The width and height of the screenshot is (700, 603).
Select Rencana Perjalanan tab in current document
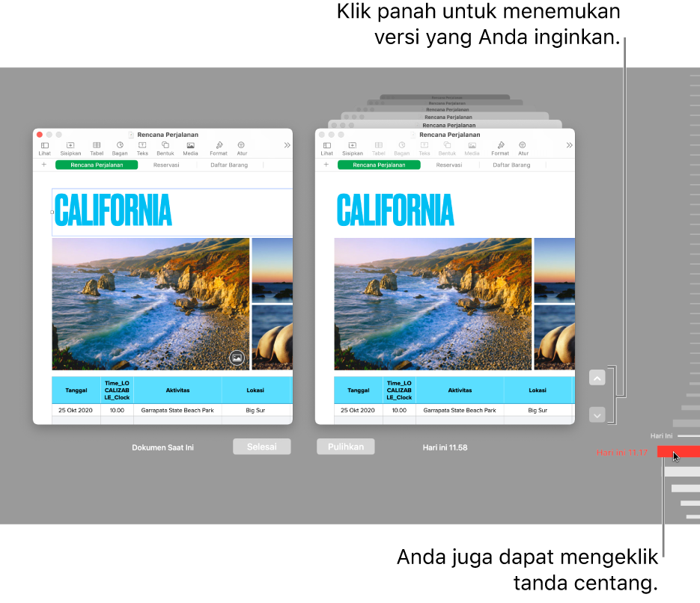(x=97, y=165)
